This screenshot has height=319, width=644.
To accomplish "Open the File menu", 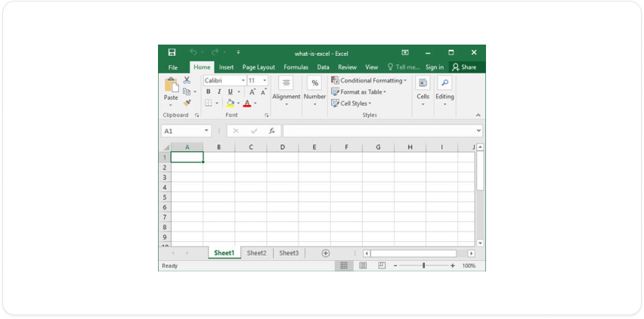I will 173,67.
